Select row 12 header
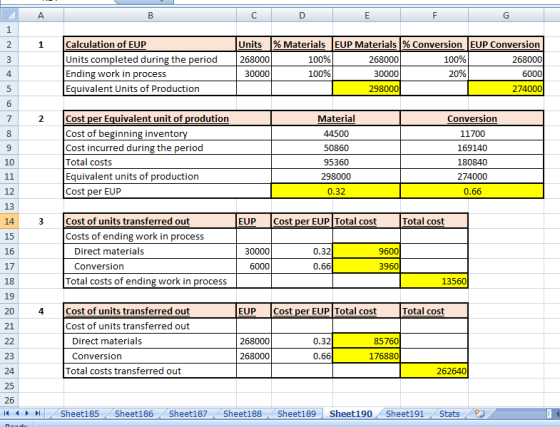This screenshot has height=427, width=560. 9,191
